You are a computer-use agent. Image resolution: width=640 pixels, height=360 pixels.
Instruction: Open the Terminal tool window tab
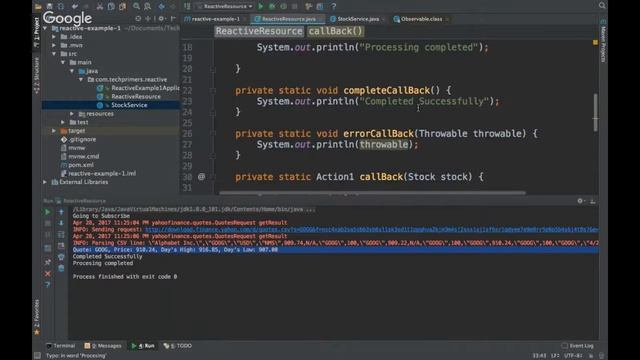61,346
